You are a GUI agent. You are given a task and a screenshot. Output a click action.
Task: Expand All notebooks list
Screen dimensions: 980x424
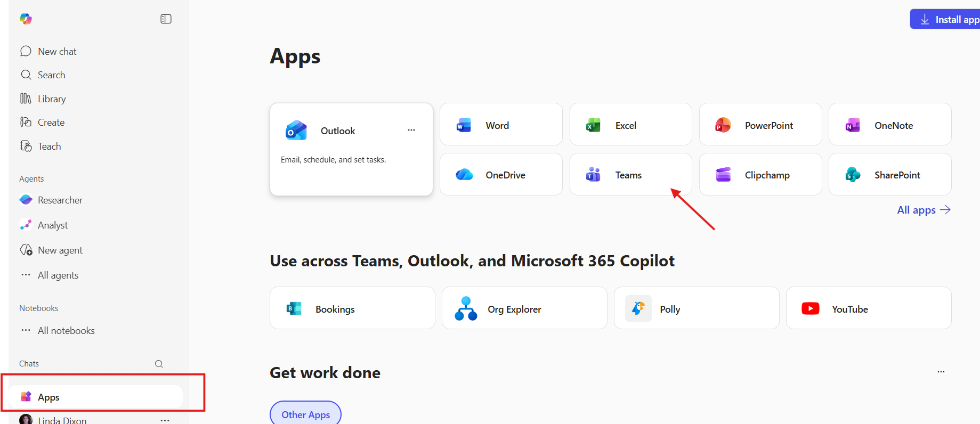tap(66, 331)
